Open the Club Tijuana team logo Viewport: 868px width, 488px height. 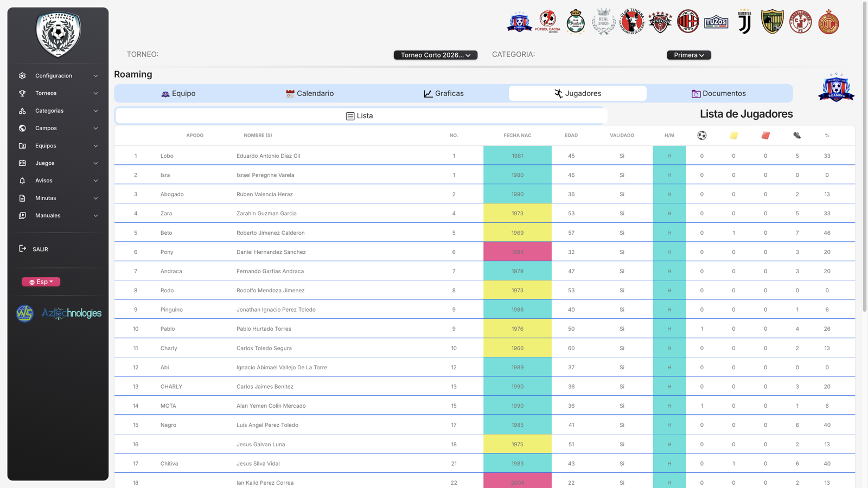[632, 22]
